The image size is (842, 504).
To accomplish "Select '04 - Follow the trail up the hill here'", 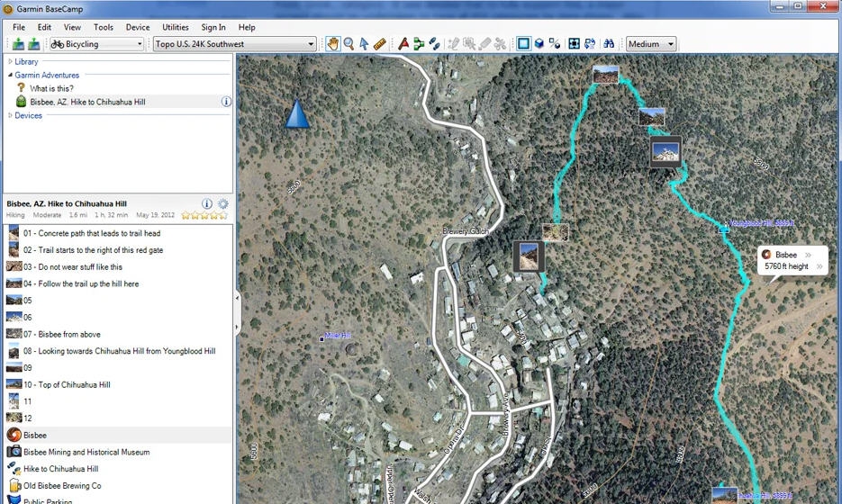I will tap(118, 283).
